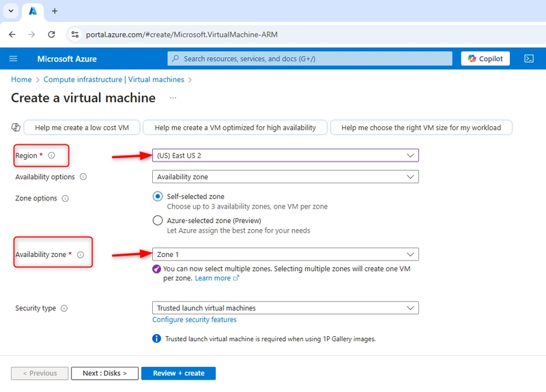The width and height of the screenshot is (546, 392).
Task: Open the Region dropdown showing East US 2
Action: point(285,155)
